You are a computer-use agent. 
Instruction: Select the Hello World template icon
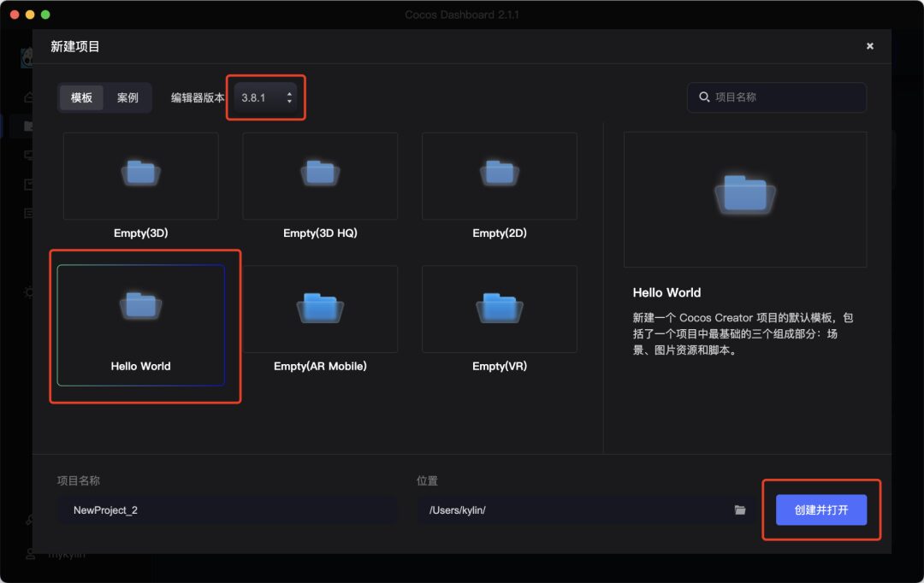click(x=140, y=305)
